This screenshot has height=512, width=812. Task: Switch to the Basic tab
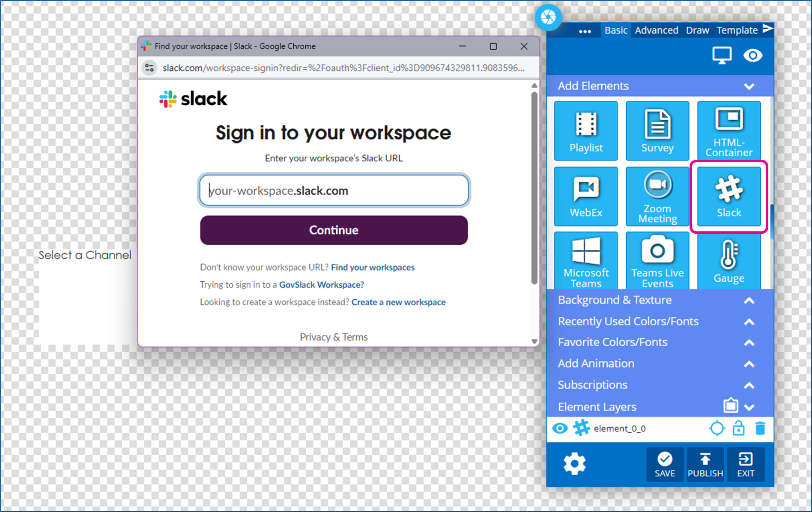tap(616, 30)
